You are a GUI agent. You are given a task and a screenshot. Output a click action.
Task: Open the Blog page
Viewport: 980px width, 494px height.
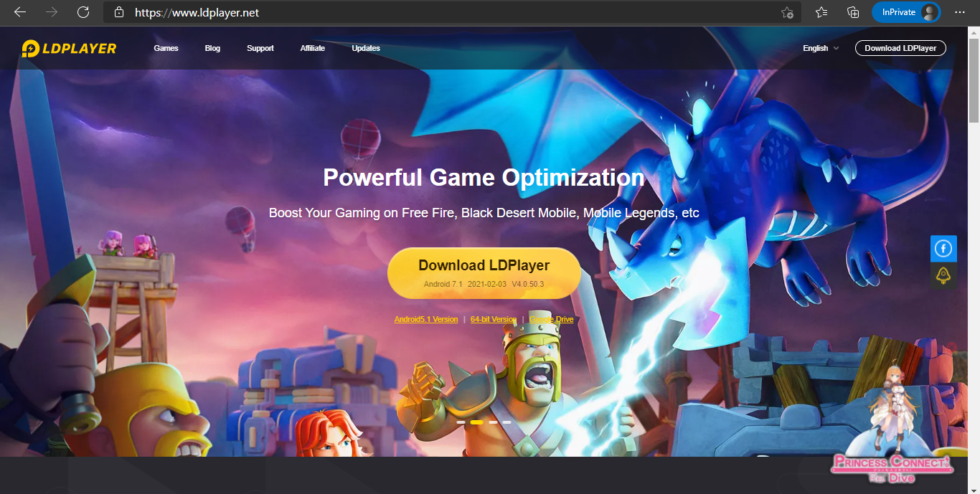coord(212,48)
